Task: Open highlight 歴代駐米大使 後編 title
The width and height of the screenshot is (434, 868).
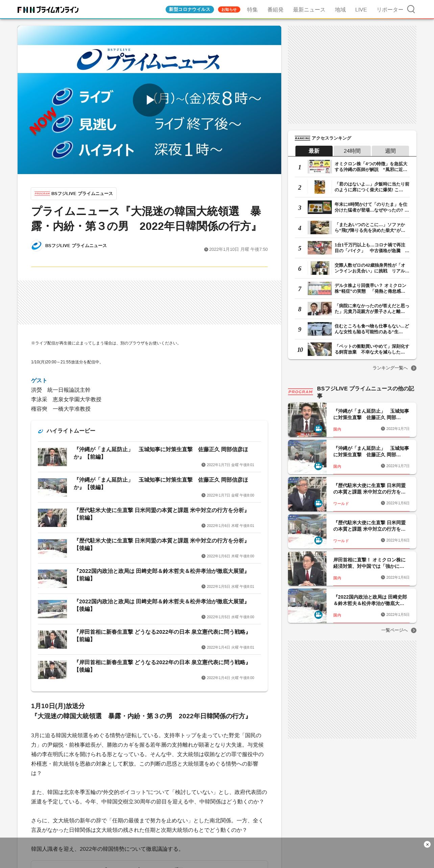Action: coord(162,544)
